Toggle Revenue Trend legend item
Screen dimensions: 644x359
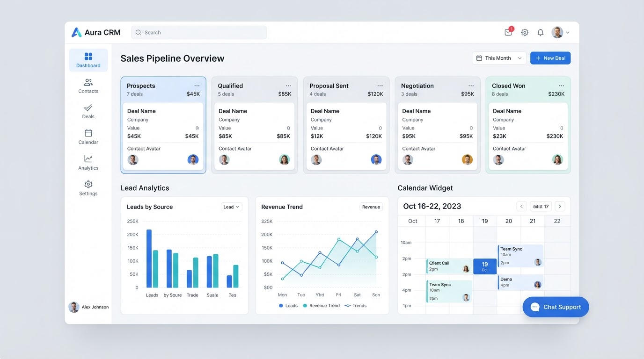tap(321, 306)
